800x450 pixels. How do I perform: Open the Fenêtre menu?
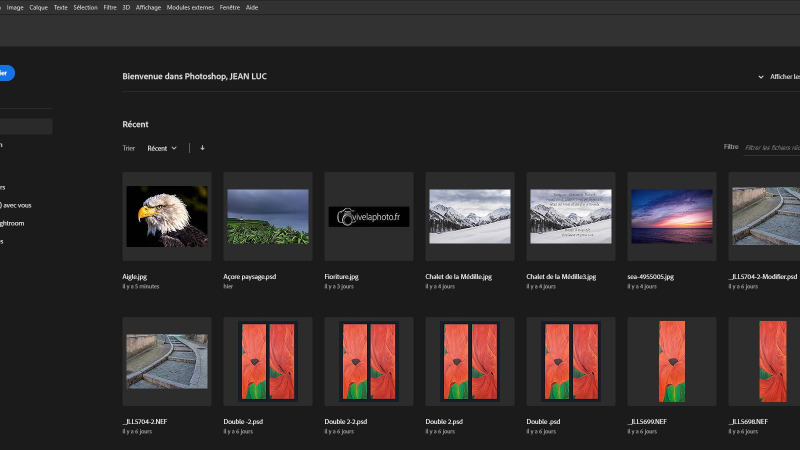pos(229,7)
